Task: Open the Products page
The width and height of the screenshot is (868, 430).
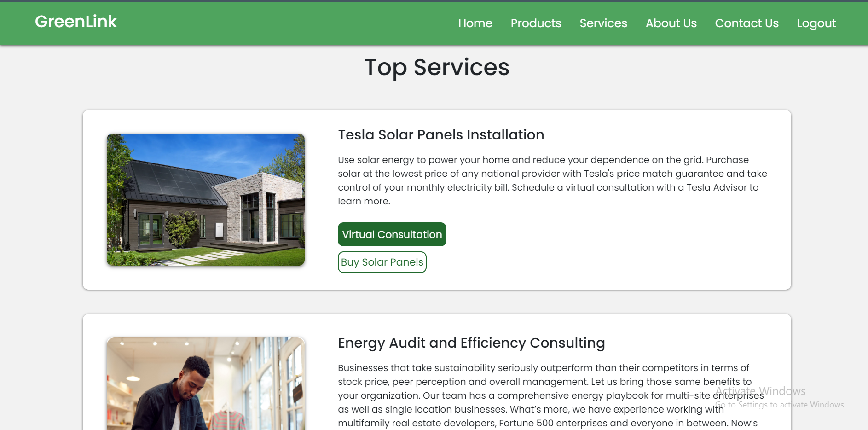Action: coord(536,23)
